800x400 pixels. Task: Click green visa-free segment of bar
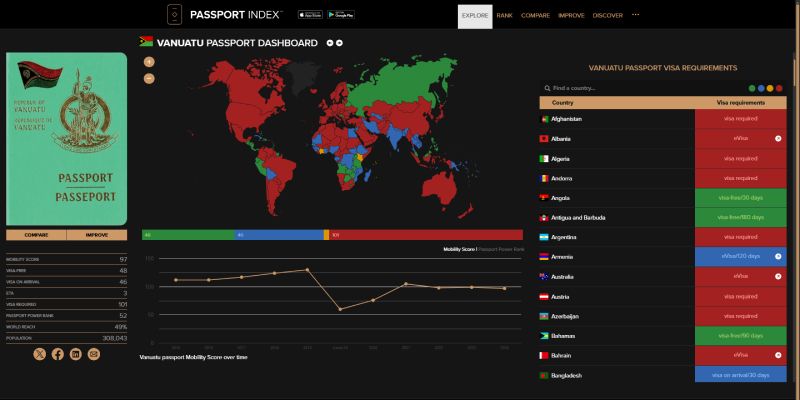pyautogui.click(x=188, y=235)
